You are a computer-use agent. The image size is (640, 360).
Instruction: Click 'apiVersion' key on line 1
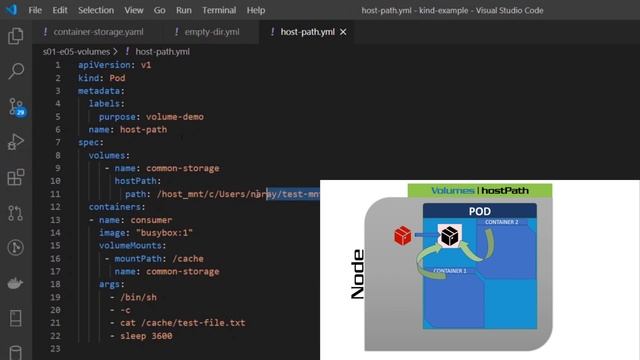104,65
